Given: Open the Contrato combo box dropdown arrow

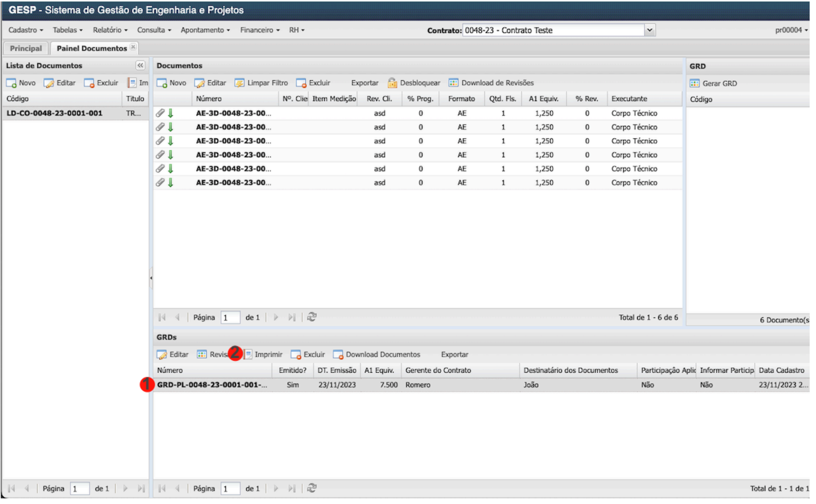Looking at the screenshot, I should (x=650, y=30).
